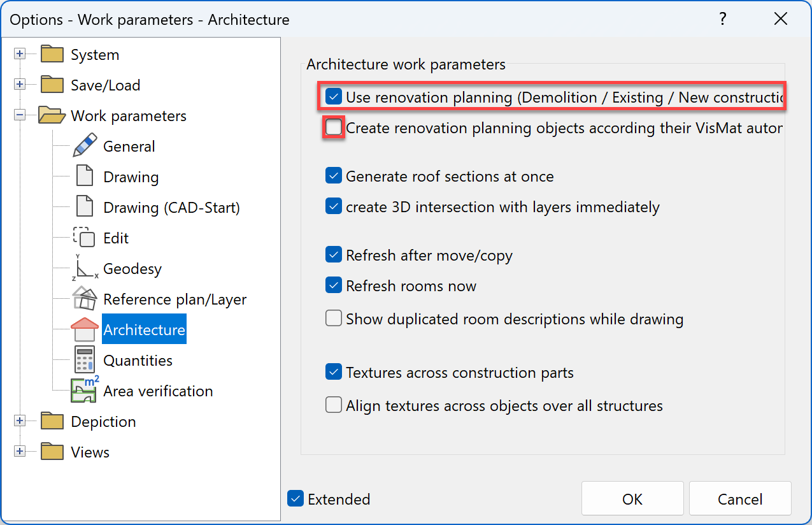The image size is (812, 525).
Task: Expand the System tree node
Action: click(20, 54)
